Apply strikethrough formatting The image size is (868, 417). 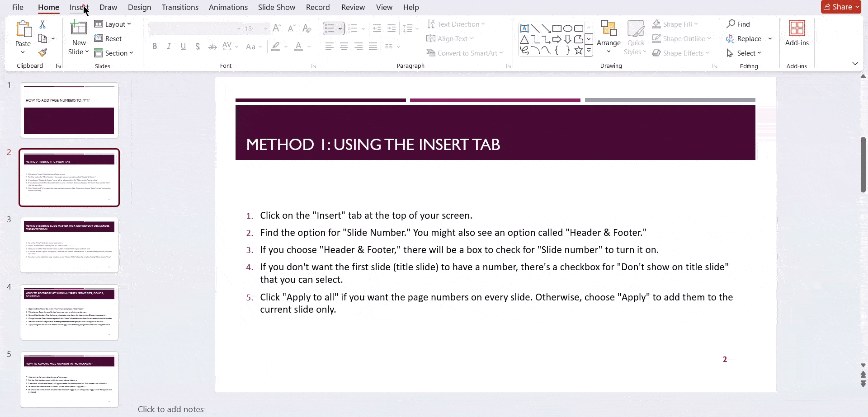click(212, 46)
